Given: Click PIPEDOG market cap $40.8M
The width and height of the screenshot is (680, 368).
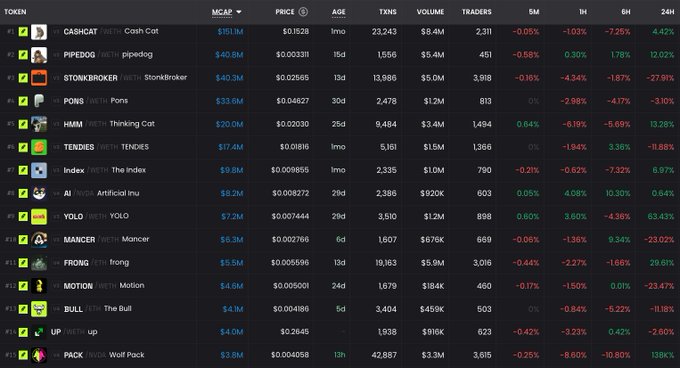Looking at the screenshot, I should [229, 55].
